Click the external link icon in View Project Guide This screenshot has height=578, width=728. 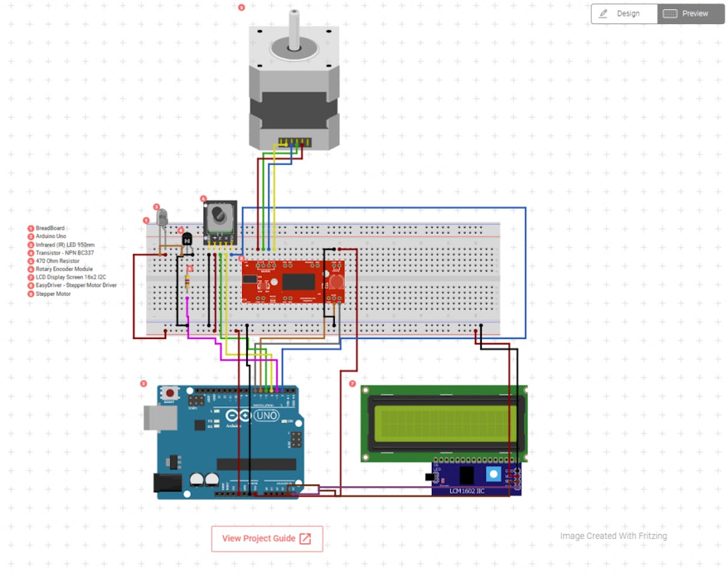[x=305, y=538]
